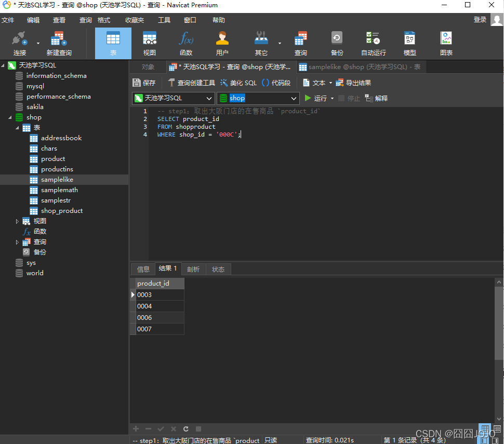Open the 视图 views toolbar icon
This screenshot has height=444, width=504.
(150, 44)
